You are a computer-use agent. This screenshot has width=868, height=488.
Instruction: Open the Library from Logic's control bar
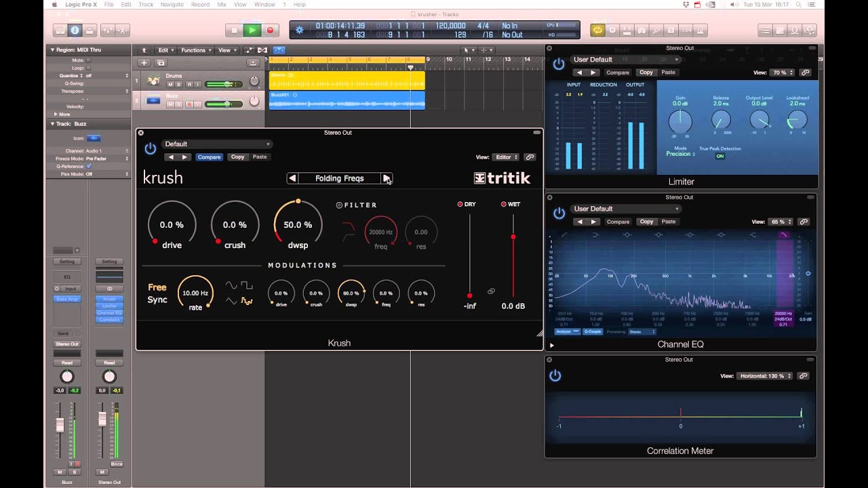60,30
